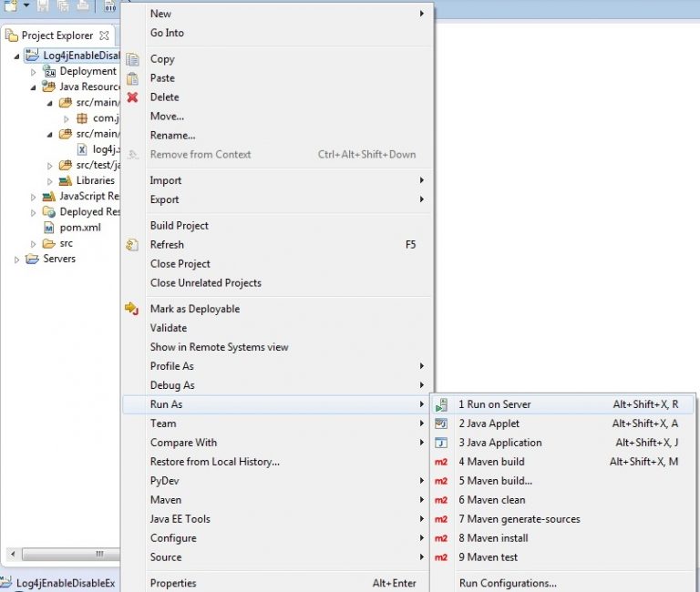
Task: Collapse the Java Resources node
Action: 33,87
